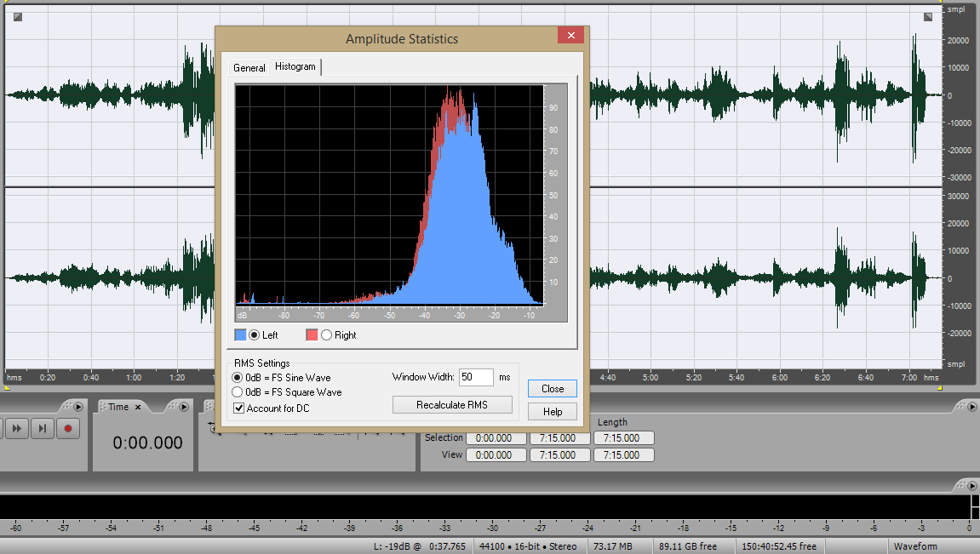The height and width of the screenshot is (554, 980).
Task: Click the 1:00 mark on timeline ruler
Action: pos(134,377)
